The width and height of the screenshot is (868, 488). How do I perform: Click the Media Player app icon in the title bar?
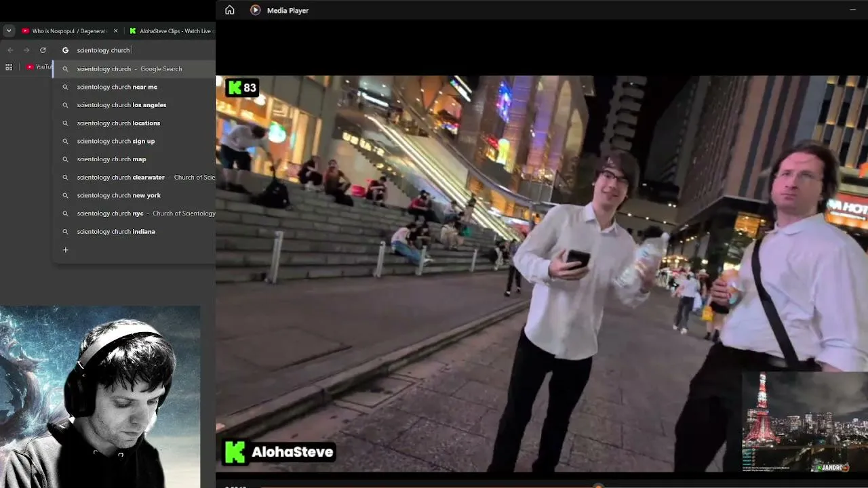point(256,10)
